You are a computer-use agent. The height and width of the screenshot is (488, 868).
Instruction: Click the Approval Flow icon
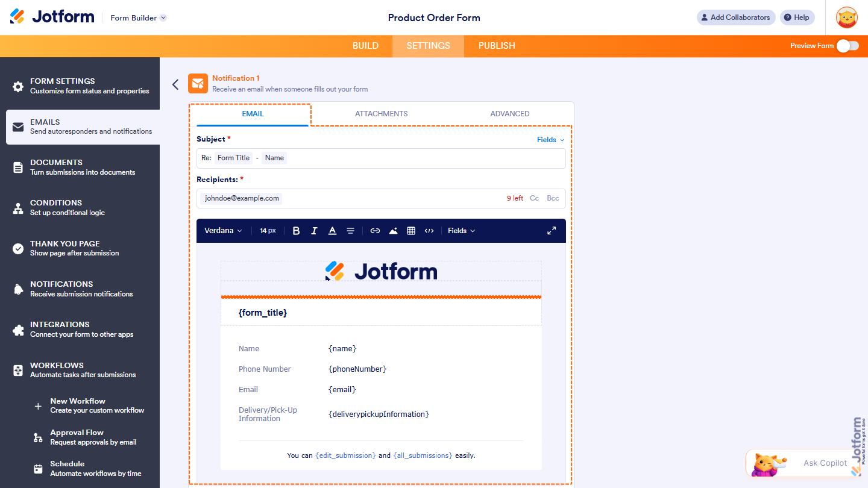click(x=38, y=437)
